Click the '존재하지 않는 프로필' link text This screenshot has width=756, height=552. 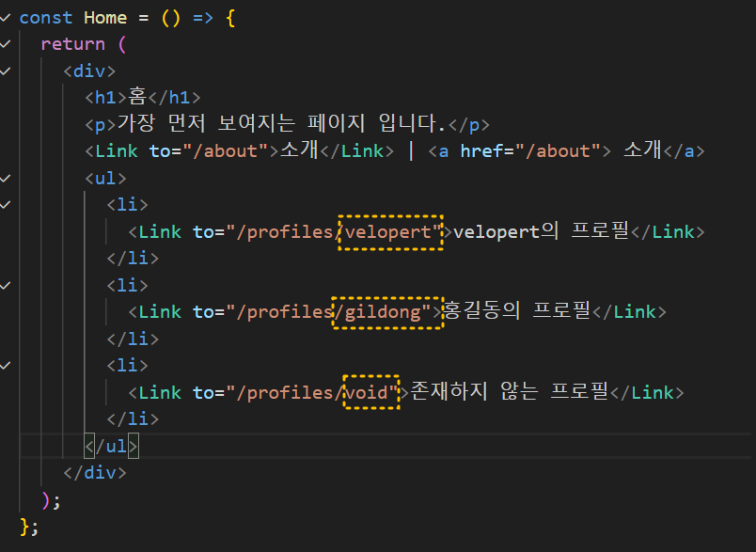point(509,391)
